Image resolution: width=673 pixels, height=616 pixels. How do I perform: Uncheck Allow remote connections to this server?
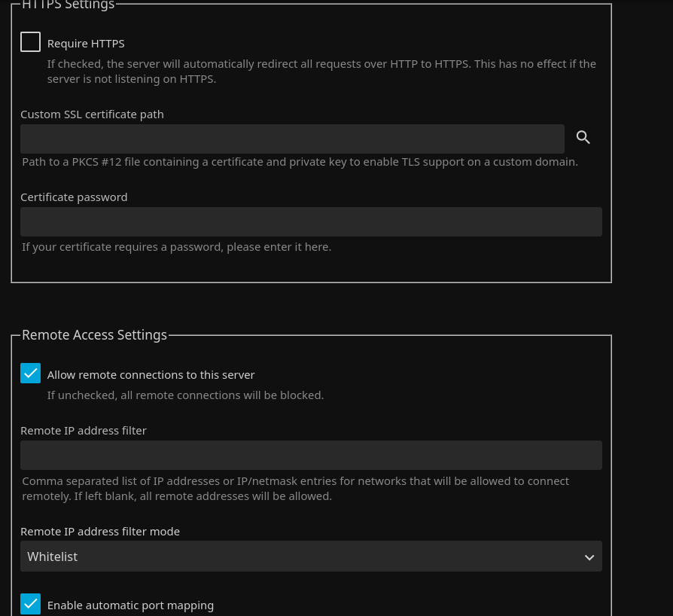31,374
